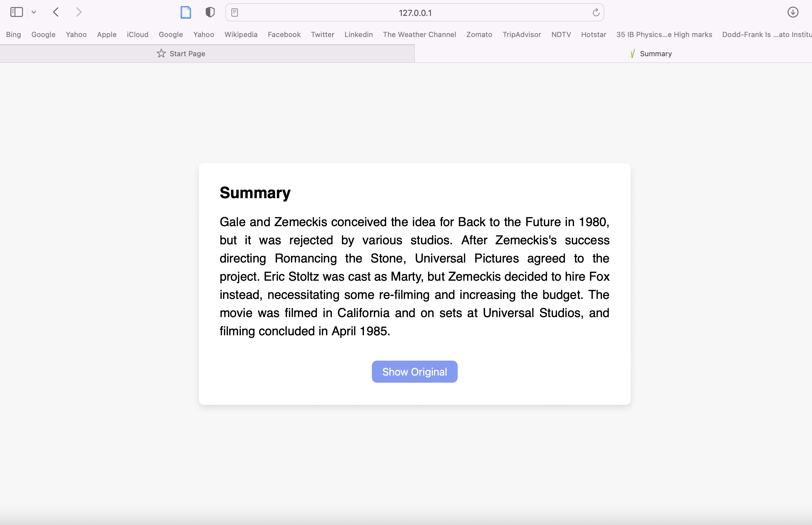Open the Wikipedia bookmark
This screenshot has width=812, height=525.
tap(241, 34)
